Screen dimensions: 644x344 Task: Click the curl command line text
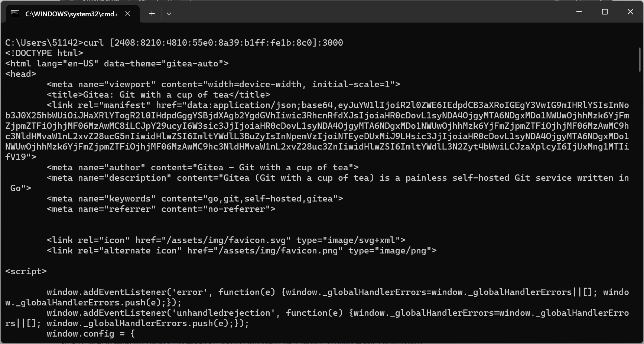point(174,43)
